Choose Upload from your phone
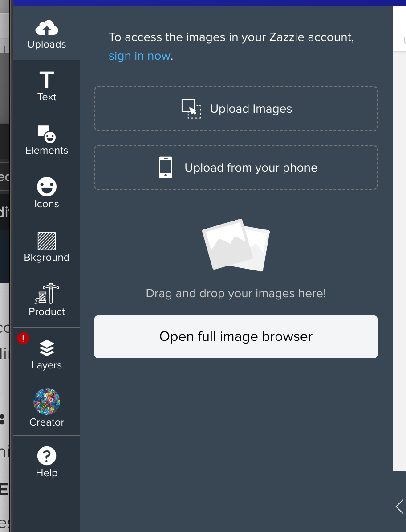 click(236, 168)
